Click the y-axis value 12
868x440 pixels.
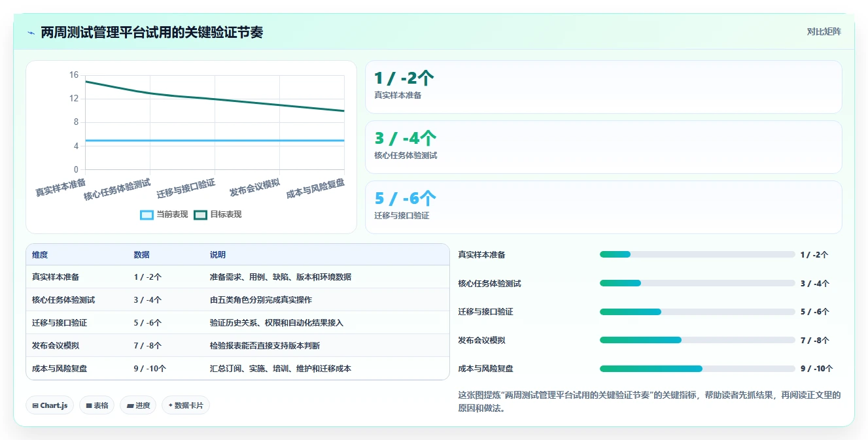pyautogui.click(x=74, y=99)
